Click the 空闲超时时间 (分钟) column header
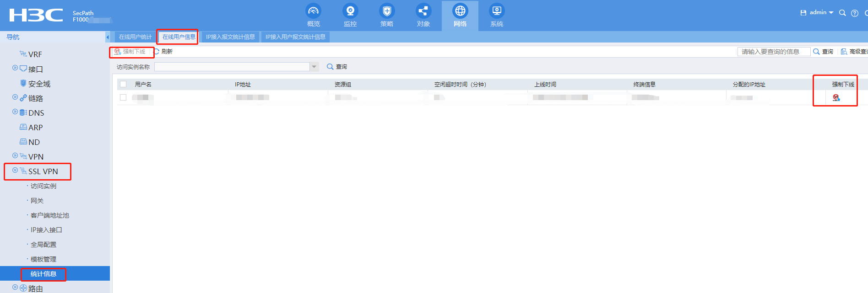This screenshot has width=868, height=293. [460, 85]
